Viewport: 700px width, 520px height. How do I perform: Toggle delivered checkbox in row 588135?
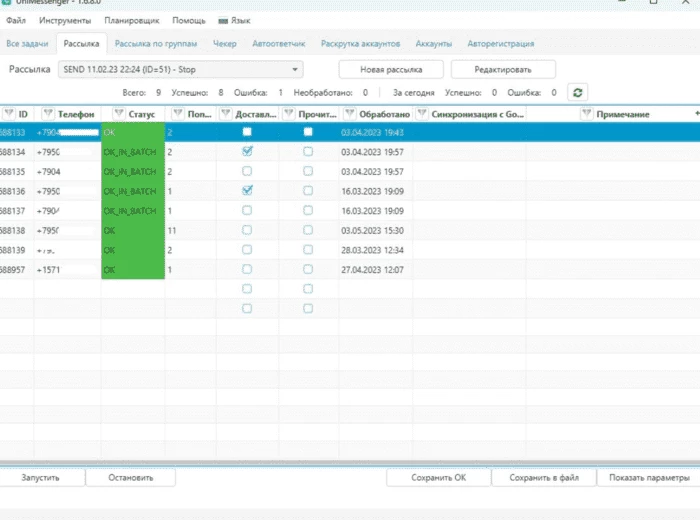pos(247,171)
